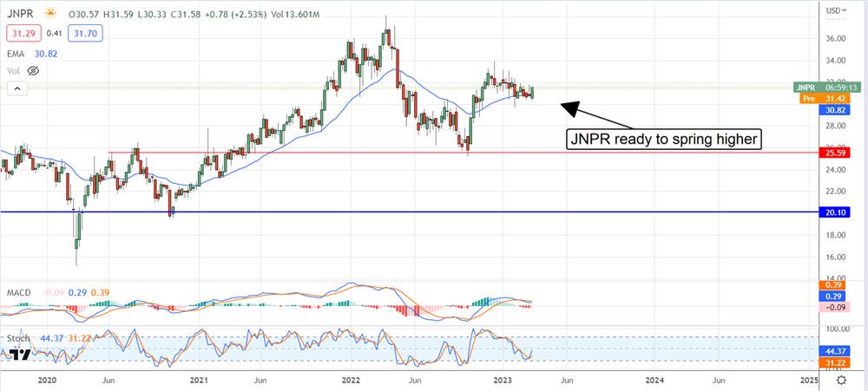Show the hidden Vol indicator via eye icon
The height and width of the screenshot is (391, 868).
coord(33,71)
